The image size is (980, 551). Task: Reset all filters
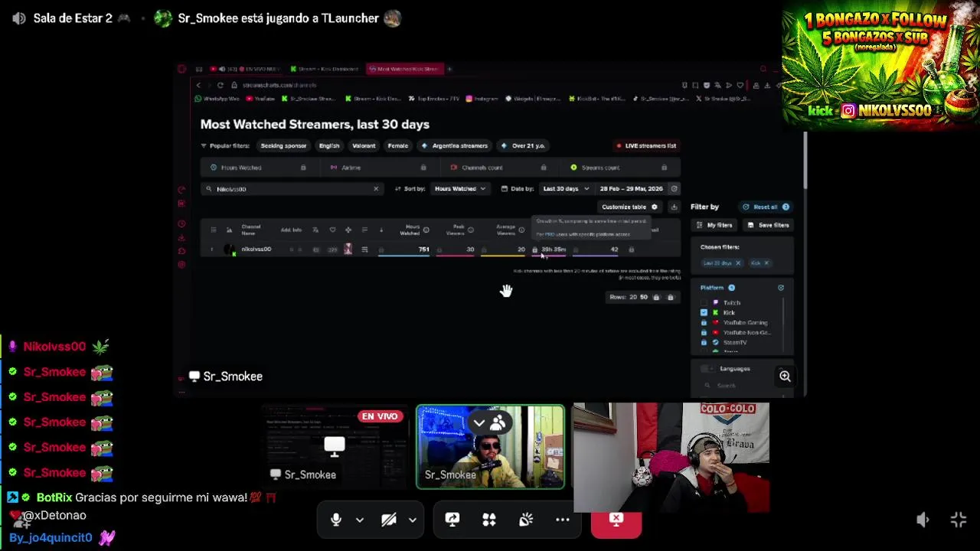[x=765, y=207]
